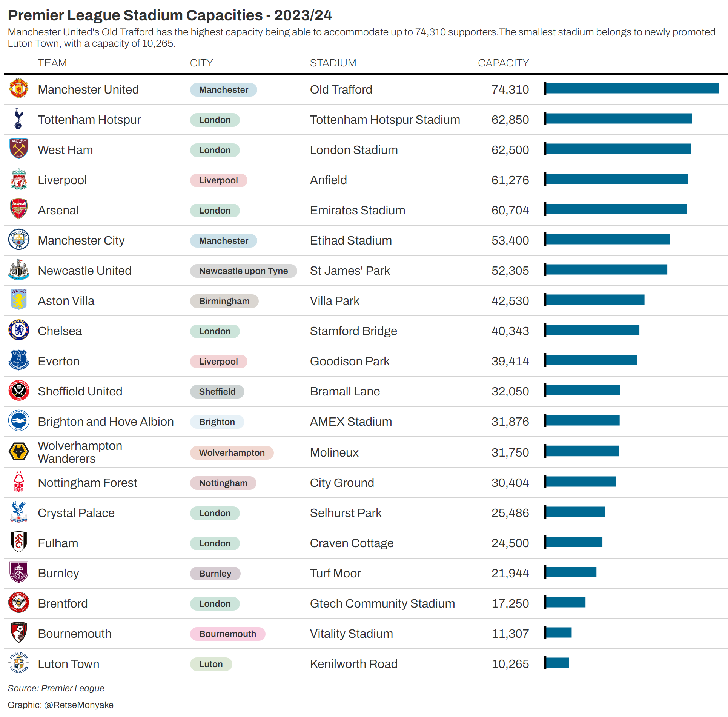Click the Bournemouth pink city tag
728x717 pixels.
pyautogui.click(x=227, y=634)
